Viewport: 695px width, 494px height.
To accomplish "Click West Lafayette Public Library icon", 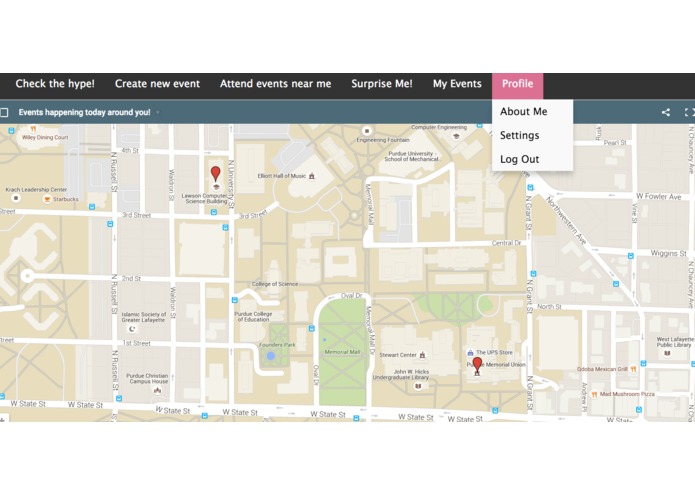I will [667, 353].
